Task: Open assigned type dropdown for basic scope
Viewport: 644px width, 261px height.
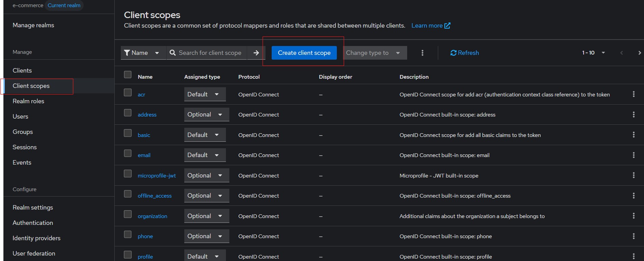Action: point(204,135)
